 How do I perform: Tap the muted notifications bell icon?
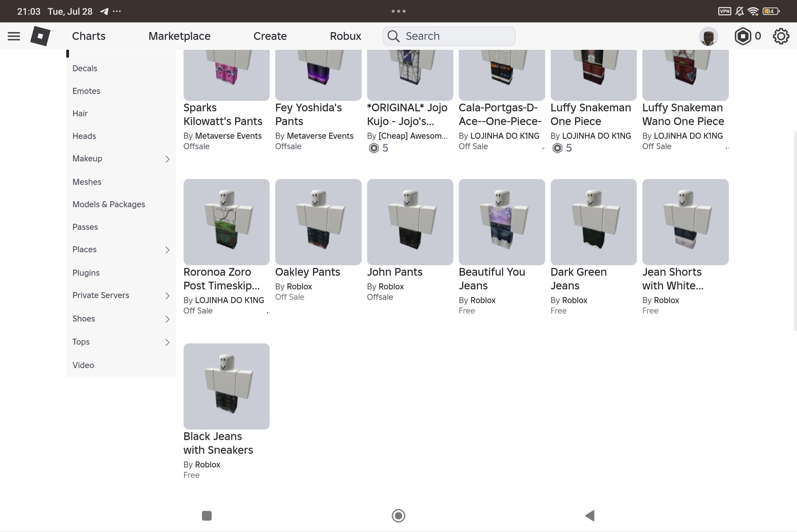coord(740,11)
